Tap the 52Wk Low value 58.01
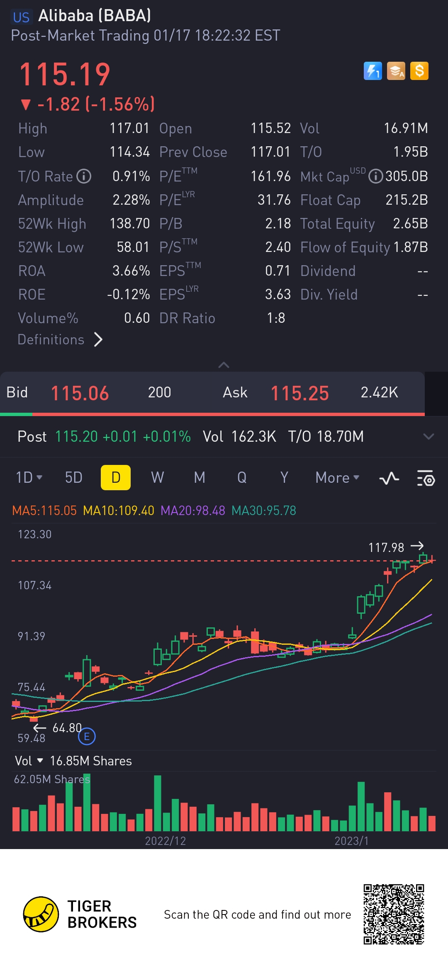Viewport: 448px width, 980px height. tap(133, 247)
